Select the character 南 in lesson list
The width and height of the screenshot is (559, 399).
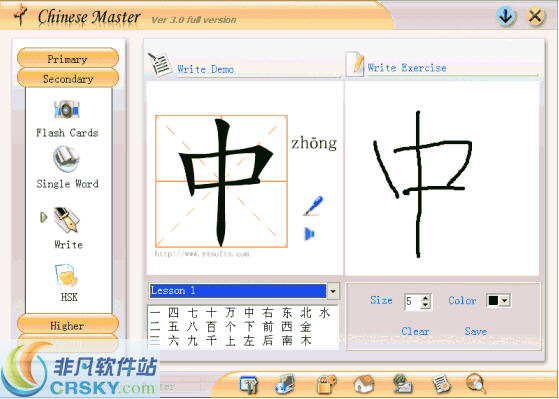(287, 341)
